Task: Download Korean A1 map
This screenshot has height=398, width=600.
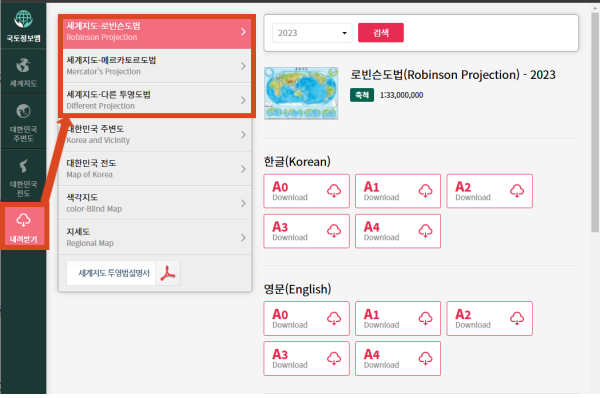Action: pos(398,191)
